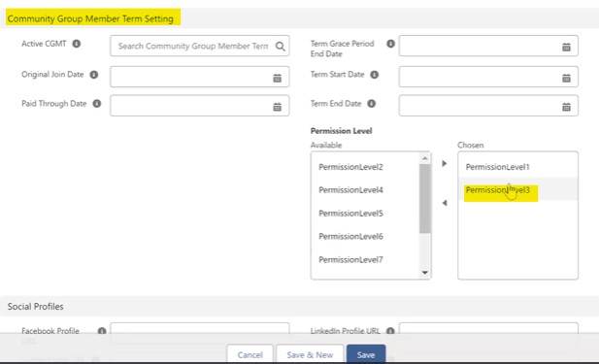Click the Cancel button

[250, 354]
